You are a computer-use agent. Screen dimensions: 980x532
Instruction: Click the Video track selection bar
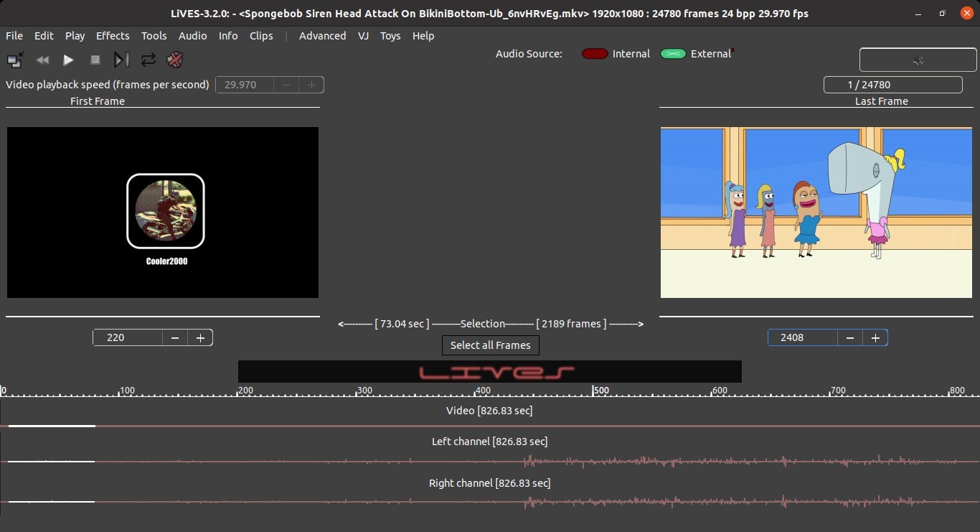pos(490,426)
